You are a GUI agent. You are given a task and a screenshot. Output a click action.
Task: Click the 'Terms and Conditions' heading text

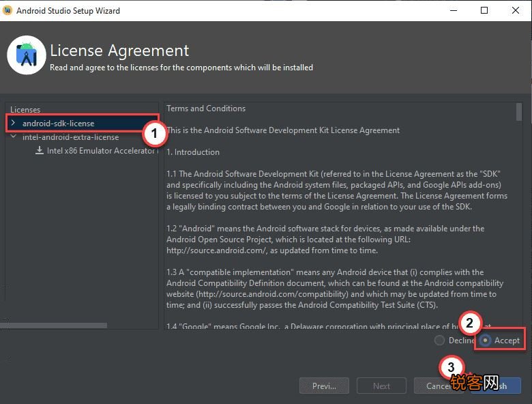coord(206,109)
